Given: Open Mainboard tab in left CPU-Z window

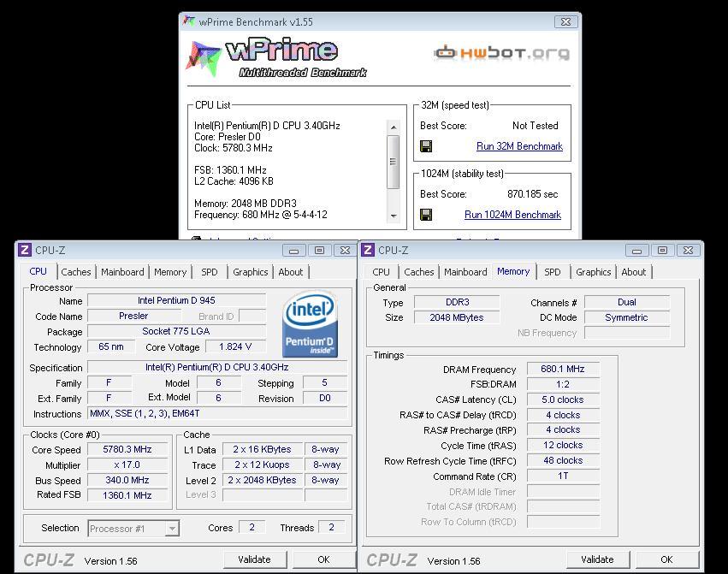Looking at the screenshot, I should 122,272.
